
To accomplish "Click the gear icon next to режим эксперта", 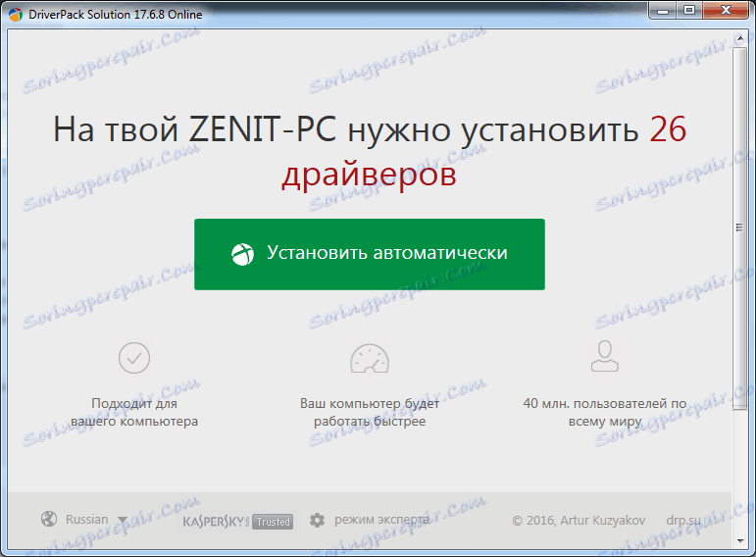I will [x=317, y=520].
